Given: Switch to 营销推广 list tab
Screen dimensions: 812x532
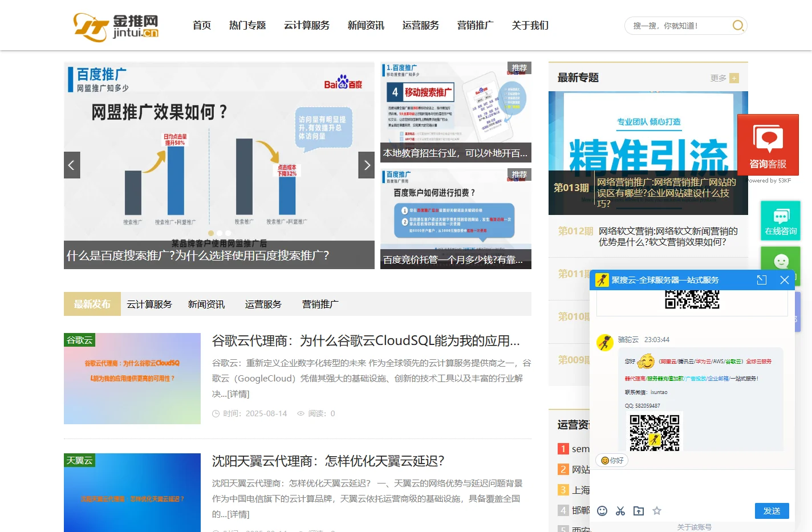Looking at the screenshot, I should [x=320, y=304].
